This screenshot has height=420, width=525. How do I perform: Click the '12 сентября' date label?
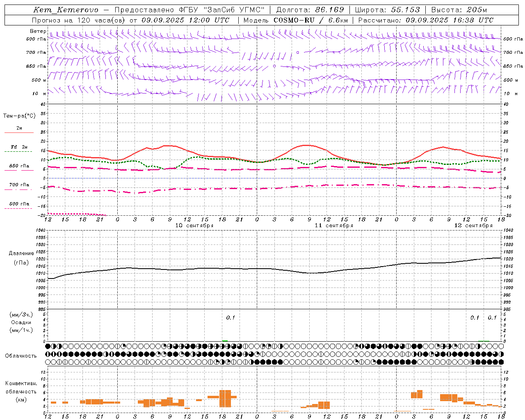tap(473, 226)
